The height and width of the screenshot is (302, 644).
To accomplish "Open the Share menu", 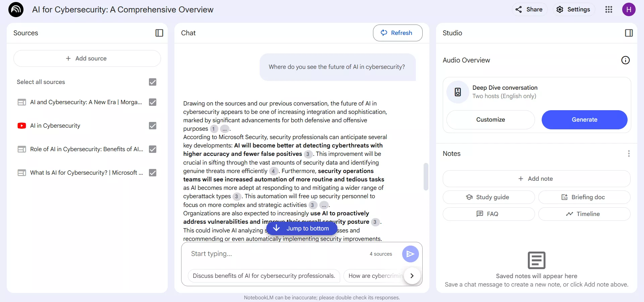I will point(529,9).
